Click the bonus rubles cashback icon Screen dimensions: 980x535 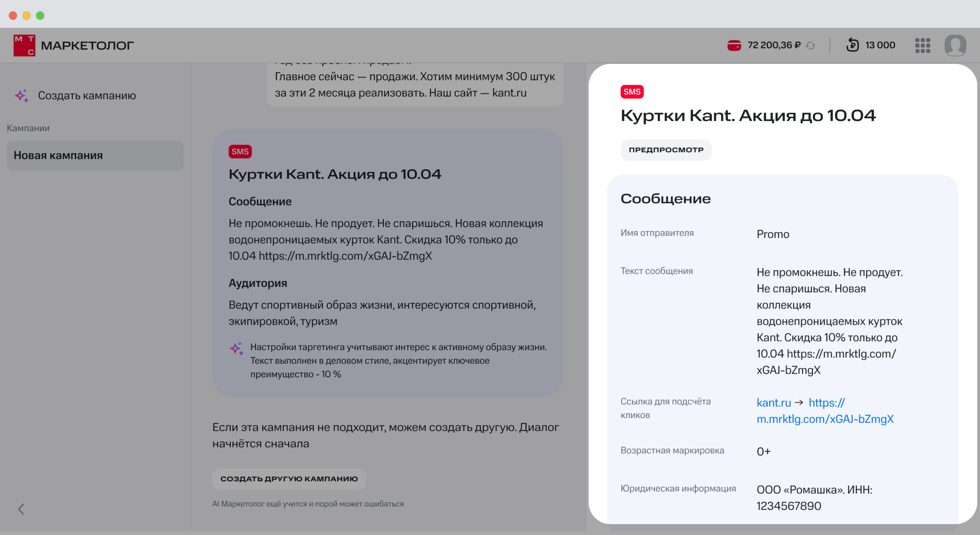852,45
